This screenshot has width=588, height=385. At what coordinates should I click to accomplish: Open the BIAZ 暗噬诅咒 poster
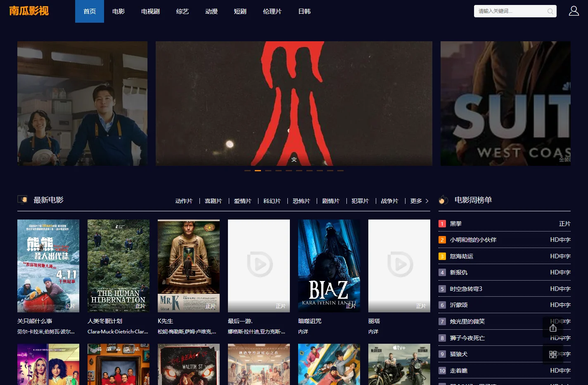[x=329, y=266]
